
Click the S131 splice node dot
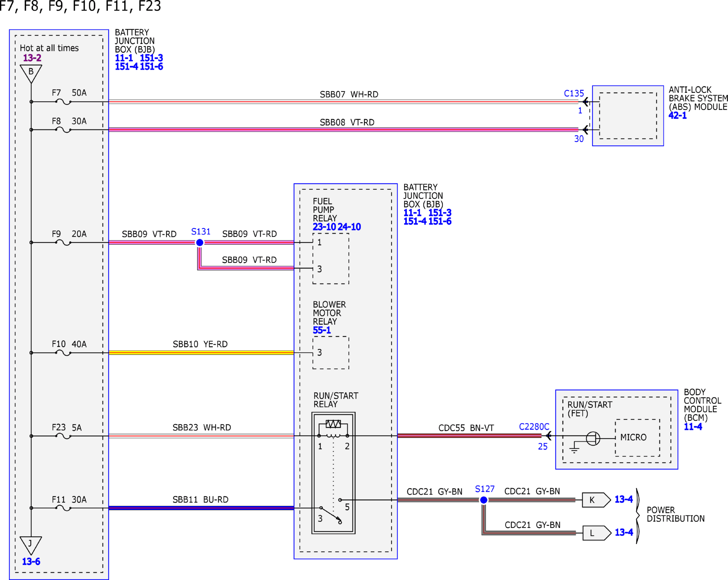coord(200,242)
